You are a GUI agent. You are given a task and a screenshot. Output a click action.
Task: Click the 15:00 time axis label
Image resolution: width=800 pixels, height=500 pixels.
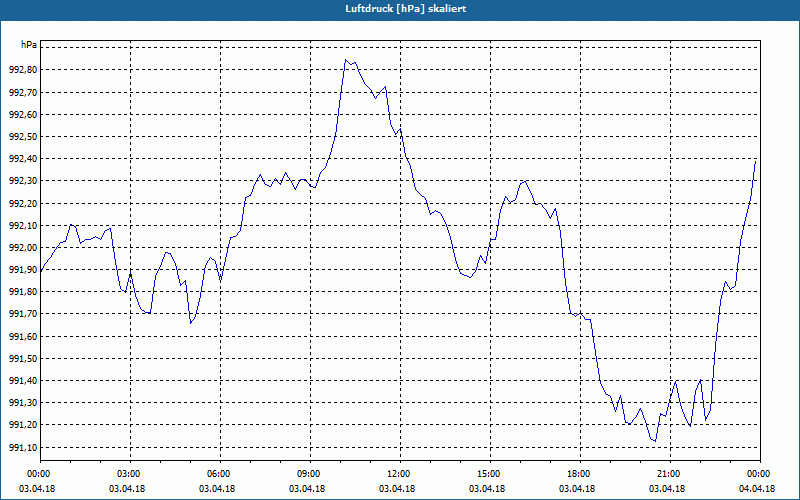coord(490,474)
